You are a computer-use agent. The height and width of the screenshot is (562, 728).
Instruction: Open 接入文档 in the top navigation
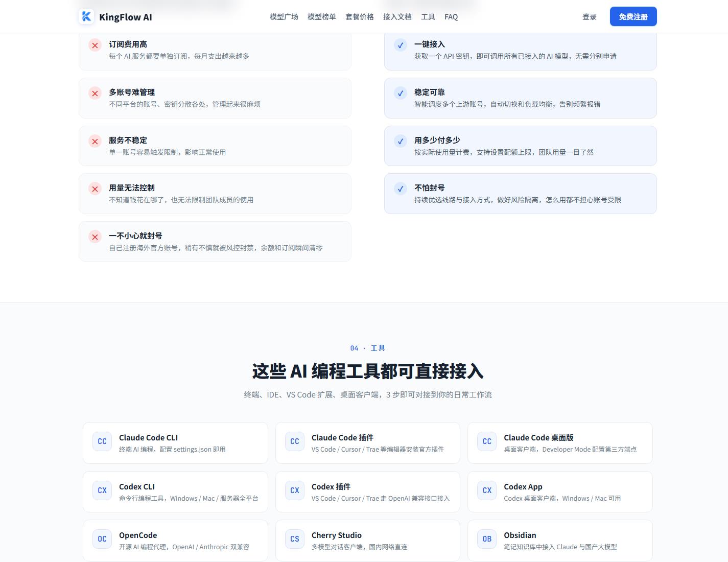coord(397,17)
